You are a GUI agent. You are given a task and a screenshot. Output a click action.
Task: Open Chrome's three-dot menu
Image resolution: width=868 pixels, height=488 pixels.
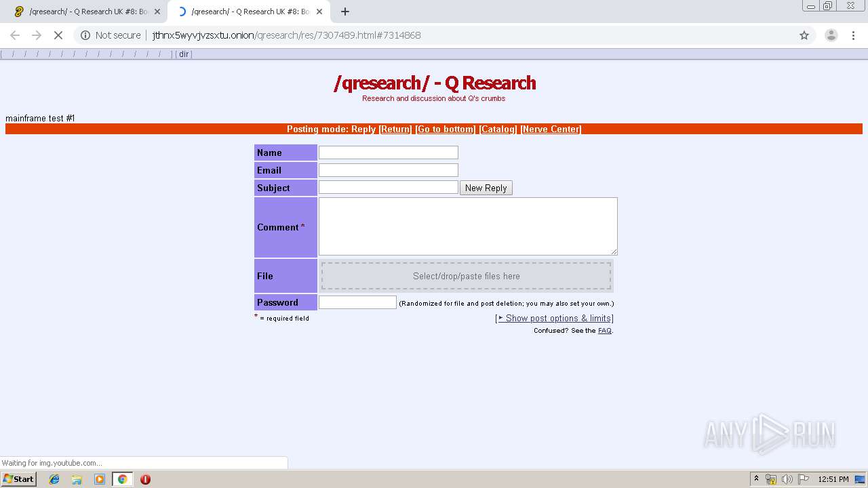coord(852,35)
